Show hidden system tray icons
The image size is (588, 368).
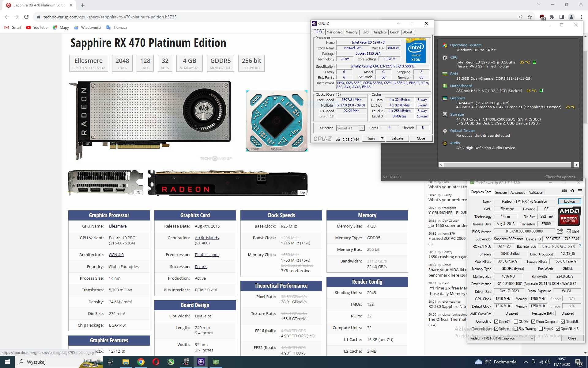pyautogui.click(x=526, y=362)
